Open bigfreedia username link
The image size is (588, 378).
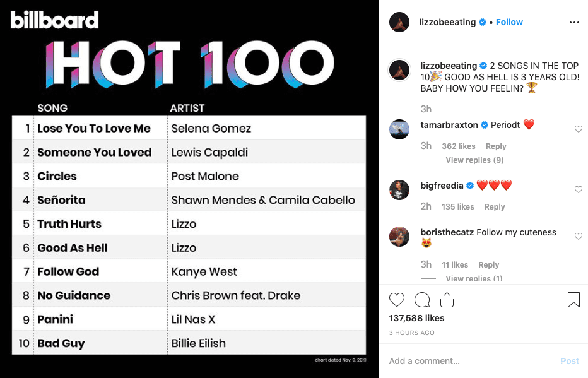pos(442,186)
